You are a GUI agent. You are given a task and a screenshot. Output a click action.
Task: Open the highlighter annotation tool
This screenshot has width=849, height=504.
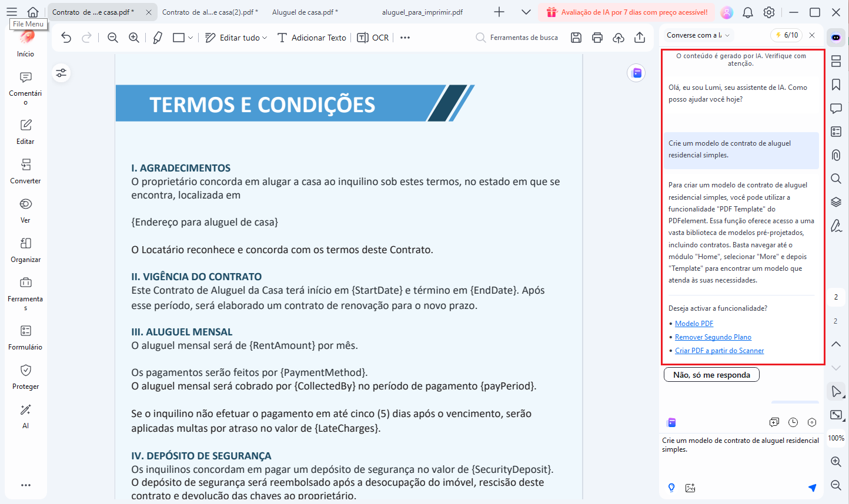(157, 37)
